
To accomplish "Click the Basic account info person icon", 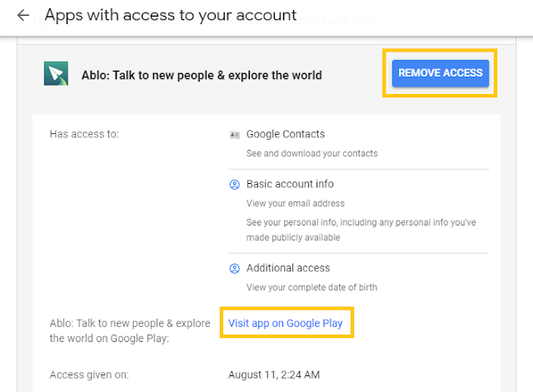I will tap(235, 185).
